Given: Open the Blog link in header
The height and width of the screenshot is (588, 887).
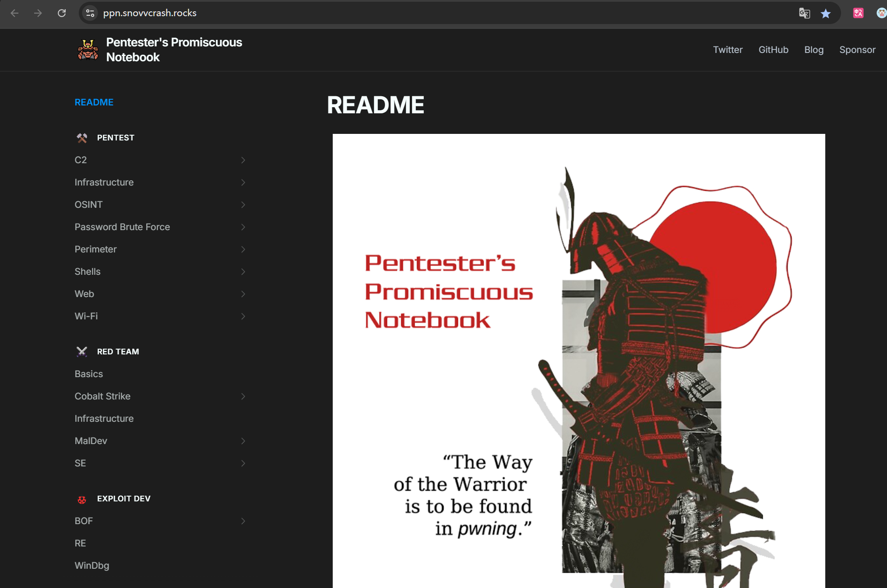Looking at the screenshot, I should [814, 50].
